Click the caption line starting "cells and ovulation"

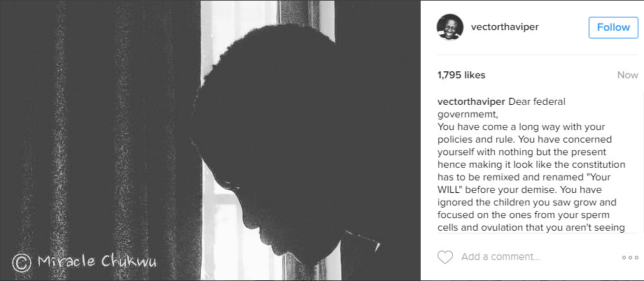(x=531, y=228)
